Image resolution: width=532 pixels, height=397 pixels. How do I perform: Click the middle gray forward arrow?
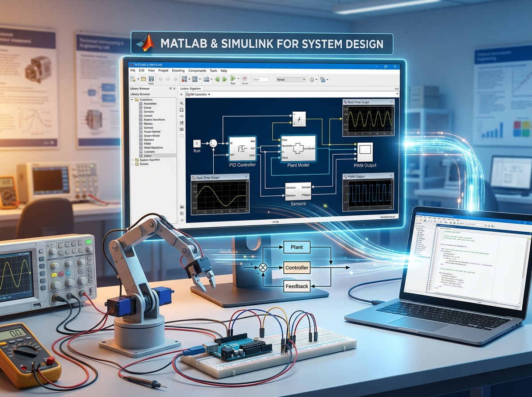pyautogui.click(x=168, y=79)
